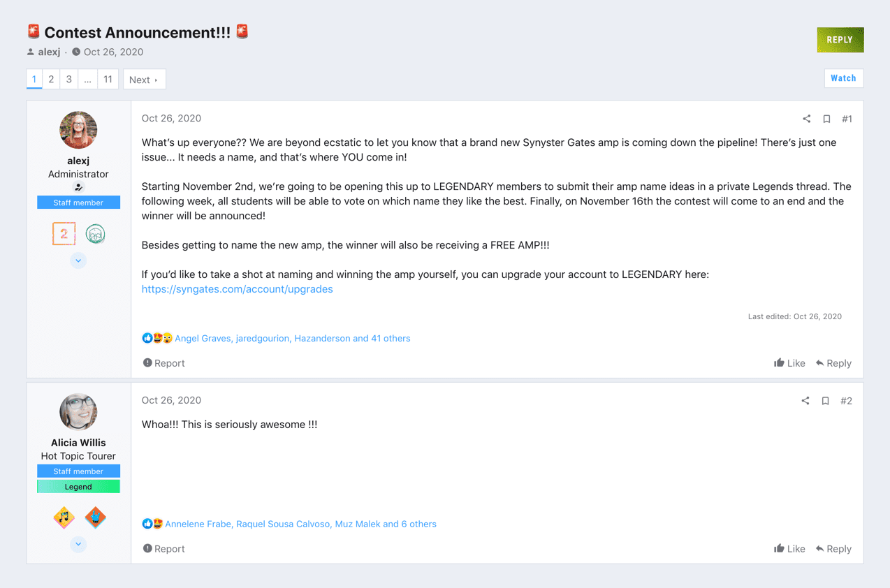890x588 pixels.
Task: Expand Alicia Willis's user info chevron
Action: 78,544
